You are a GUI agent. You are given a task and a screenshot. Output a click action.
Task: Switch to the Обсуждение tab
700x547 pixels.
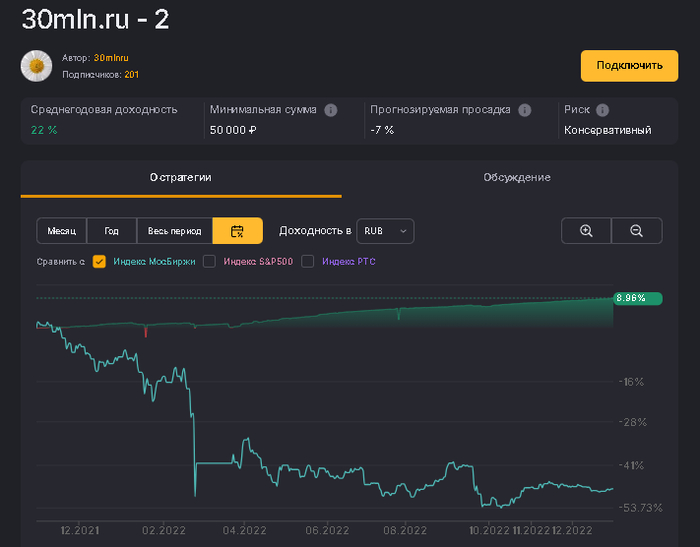(x=516, y=177)
